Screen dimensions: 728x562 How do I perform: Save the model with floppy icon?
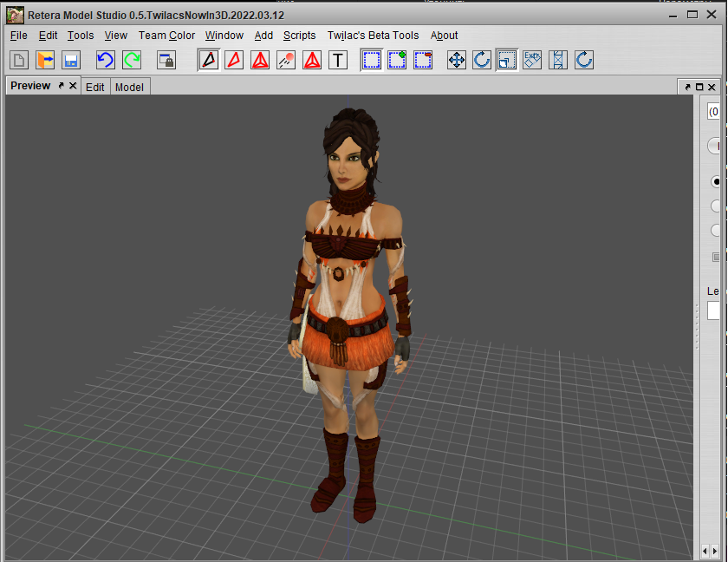pos(71,61)
